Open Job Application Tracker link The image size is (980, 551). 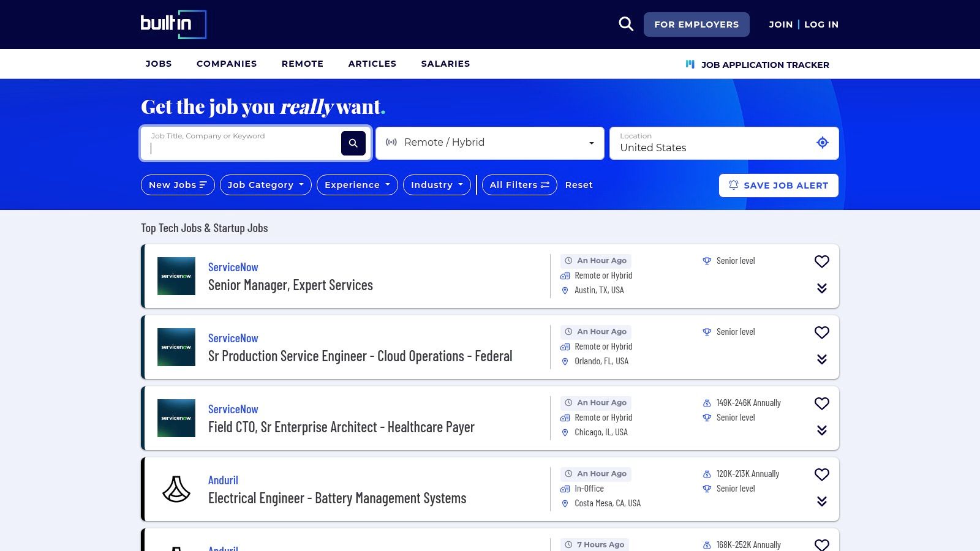coord(757,64)
